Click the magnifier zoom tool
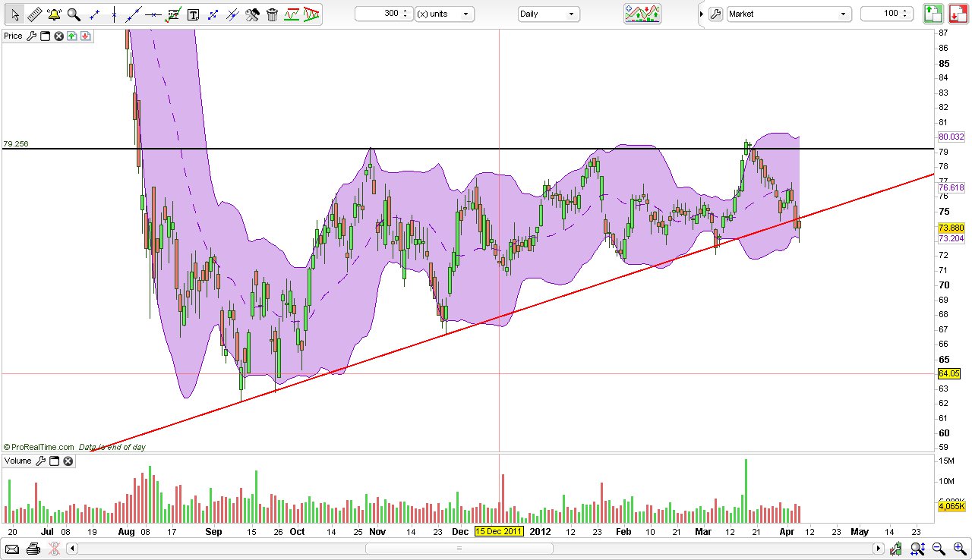 [x=73, y=13]
